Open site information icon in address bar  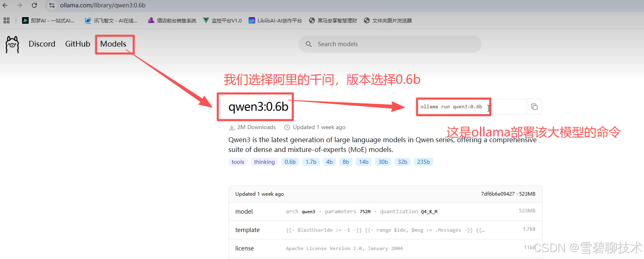[x=52, y=5]
